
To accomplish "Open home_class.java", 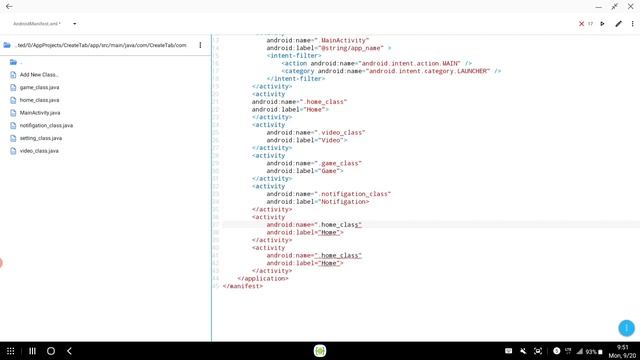I will [x=39, y=100].
